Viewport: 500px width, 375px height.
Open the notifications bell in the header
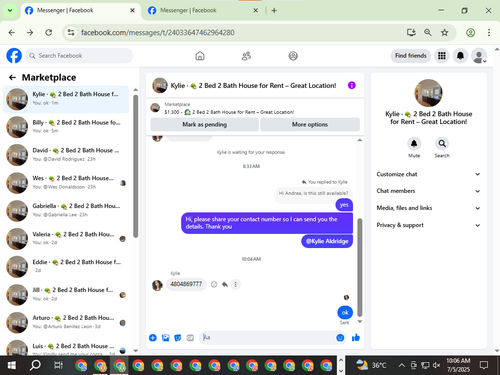(x=460, y=56)
